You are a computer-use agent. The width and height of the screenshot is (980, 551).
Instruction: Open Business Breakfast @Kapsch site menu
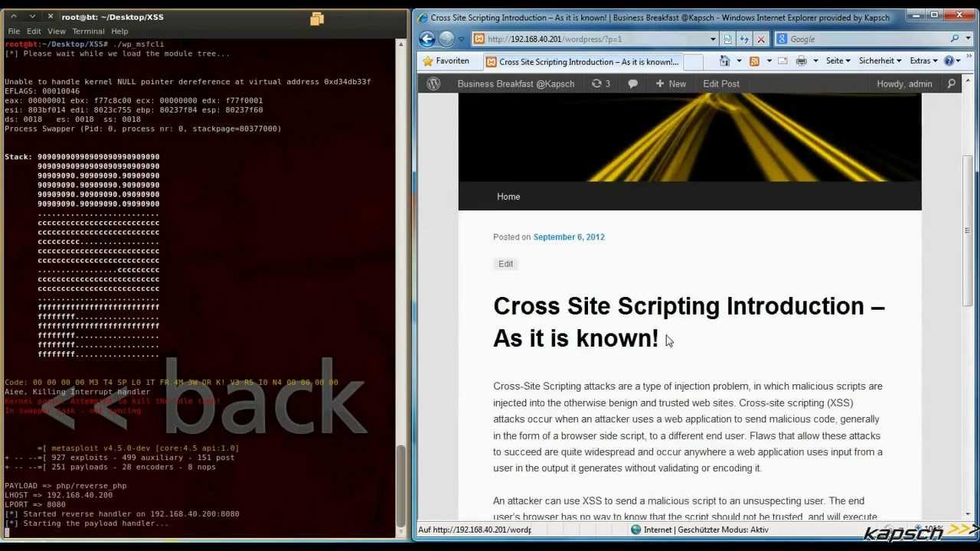point(516,84)
